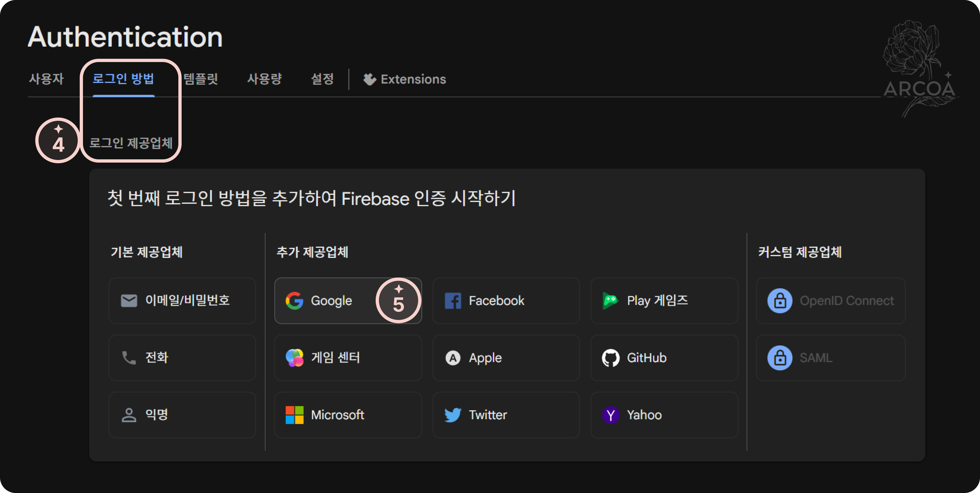Select the Apple provider card
Screen dimensions: 980x493
[x=506, y=358]
